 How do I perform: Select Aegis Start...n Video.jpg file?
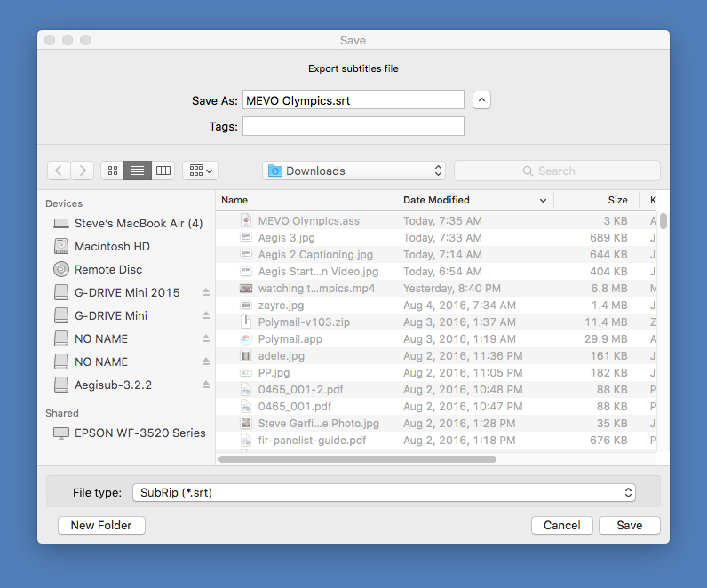(436, 272)
